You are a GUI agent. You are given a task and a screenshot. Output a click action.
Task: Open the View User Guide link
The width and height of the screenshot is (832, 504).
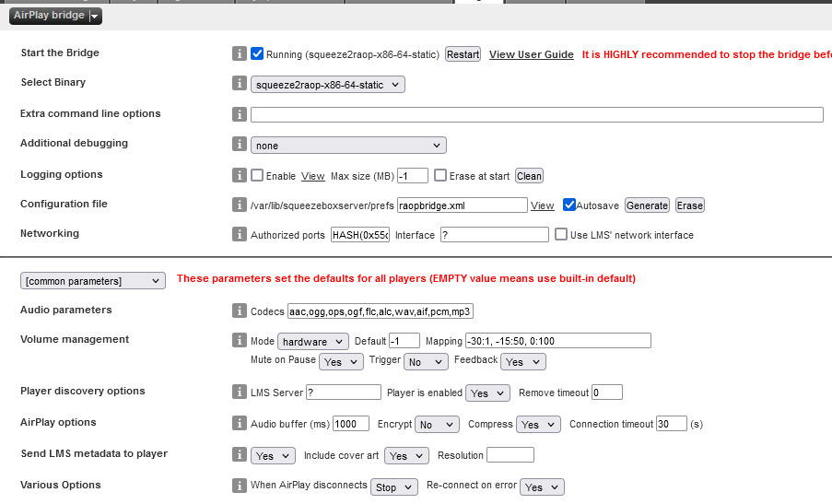pyautogui.click(x=531, y=54)
